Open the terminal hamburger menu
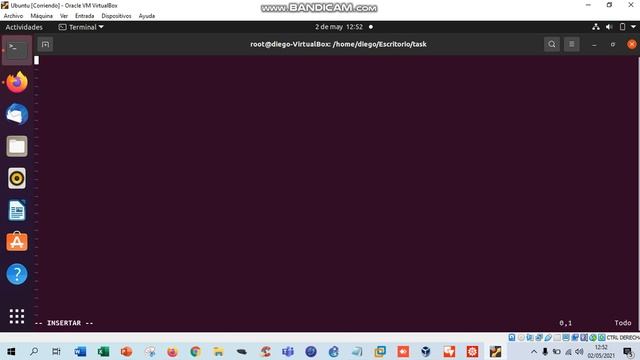Viewport: 640px width, 360px height. (x=571, y=44)
